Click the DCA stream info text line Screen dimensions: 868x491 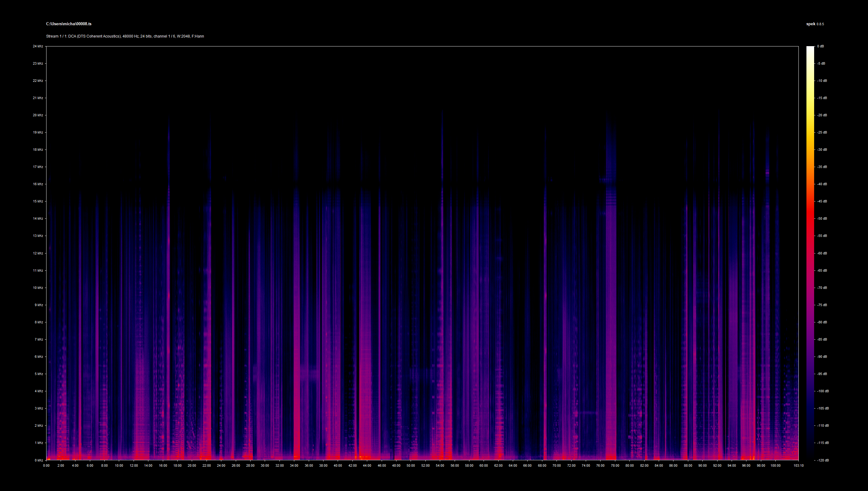125,36
